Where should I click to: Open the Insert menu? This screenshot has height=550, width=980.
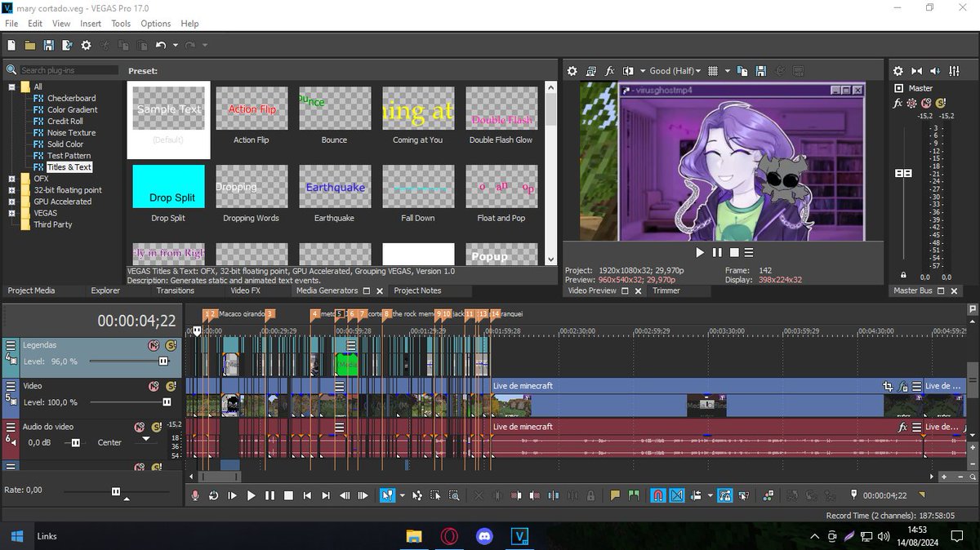(x=91, y=24)
